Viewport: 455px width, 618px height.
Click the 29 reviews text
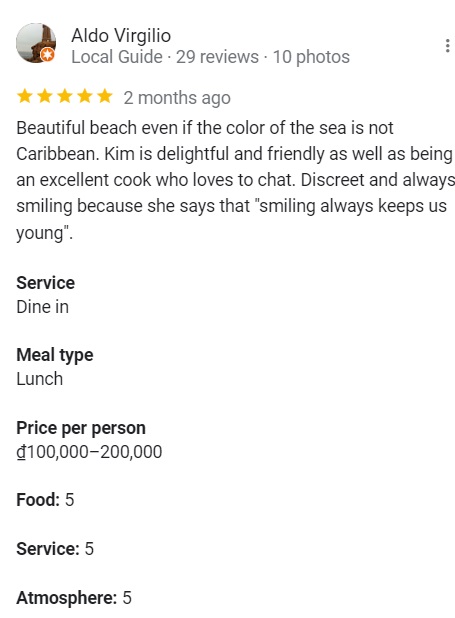217,57
